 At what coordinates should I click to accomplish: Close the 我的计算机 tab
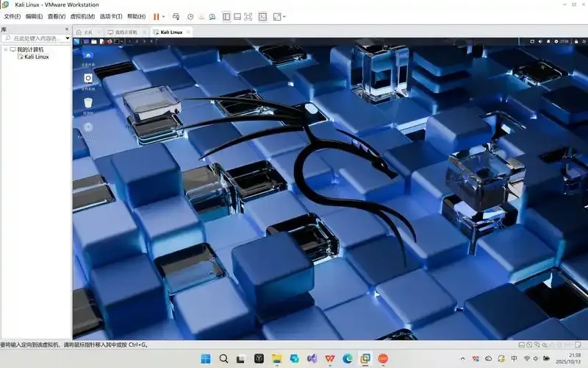(x=144, y=32)
